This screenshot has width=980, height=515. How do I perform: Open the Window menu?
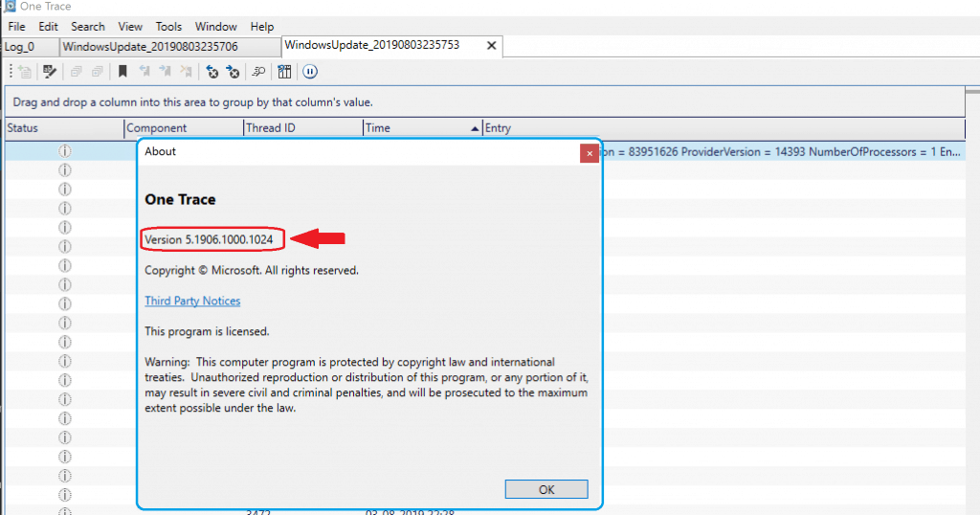(x=215, y=26)
